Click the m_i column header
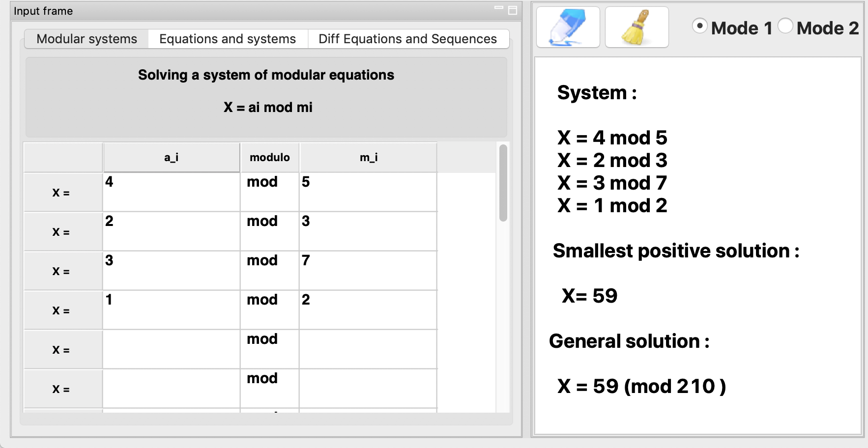This screenshot has height=448, width=868. click(x=368, y=157)
